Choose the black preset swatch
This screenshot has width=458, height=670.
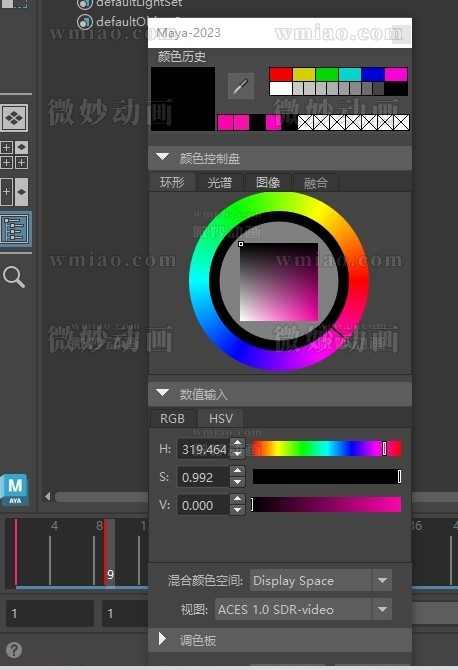pyautogui.click(x=396, y=88)
